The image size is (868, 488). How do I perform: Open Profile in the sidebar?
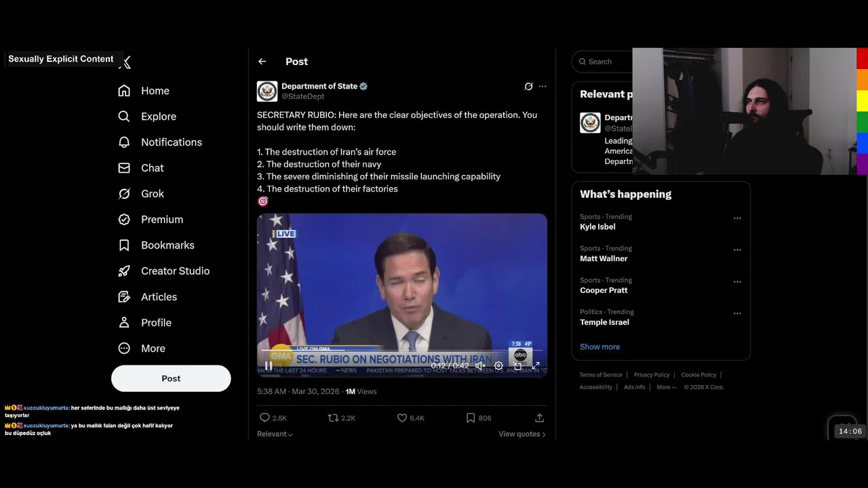click(x=144, y=323)
